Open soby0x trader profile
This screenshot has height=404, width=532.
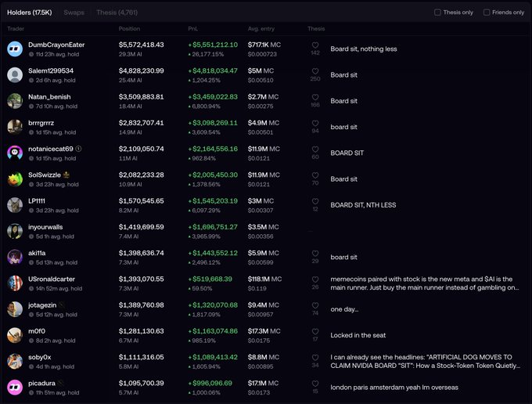[x=40, y=358]
